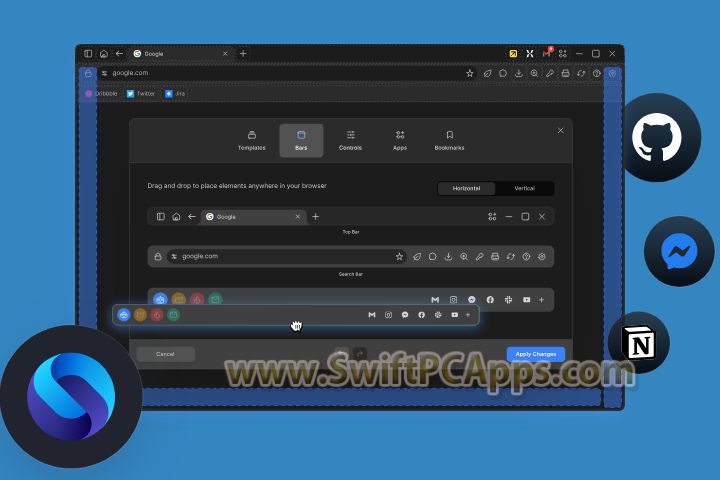720x480 pixels.
Task: Switch to the Templates tab
Action: click(252, 141)
